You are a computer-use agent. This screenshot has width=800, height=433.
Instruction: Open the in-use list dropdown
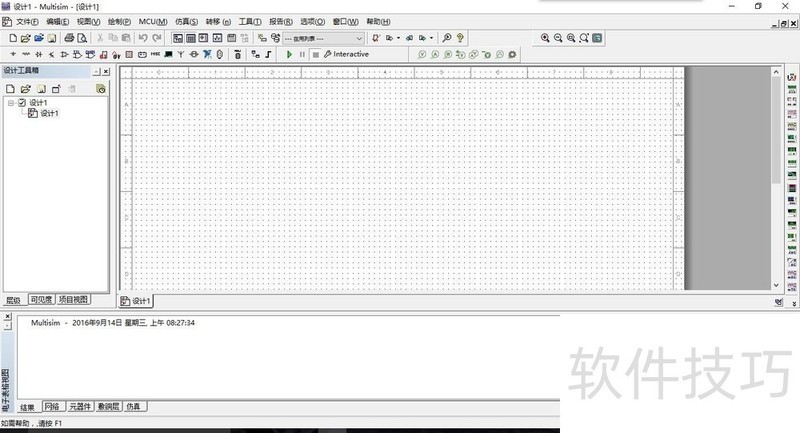coord(323,38)
